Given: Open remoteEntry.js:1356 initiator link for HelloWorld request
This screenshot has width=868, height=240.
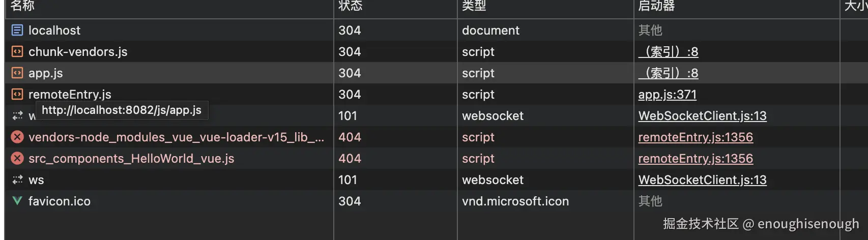Looking at the screenshot, I should click(x=696, y=159).
